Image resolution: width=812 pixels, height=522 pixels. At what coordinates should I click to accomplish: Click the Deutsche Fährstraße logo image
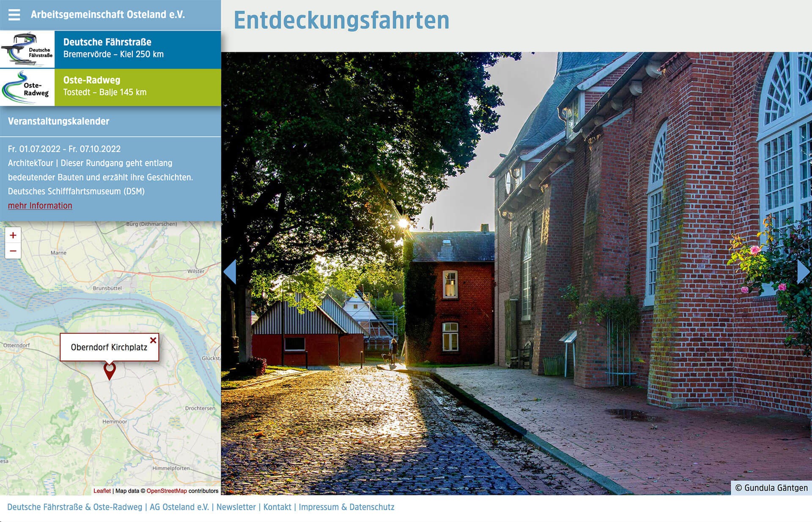coord(27,49)
